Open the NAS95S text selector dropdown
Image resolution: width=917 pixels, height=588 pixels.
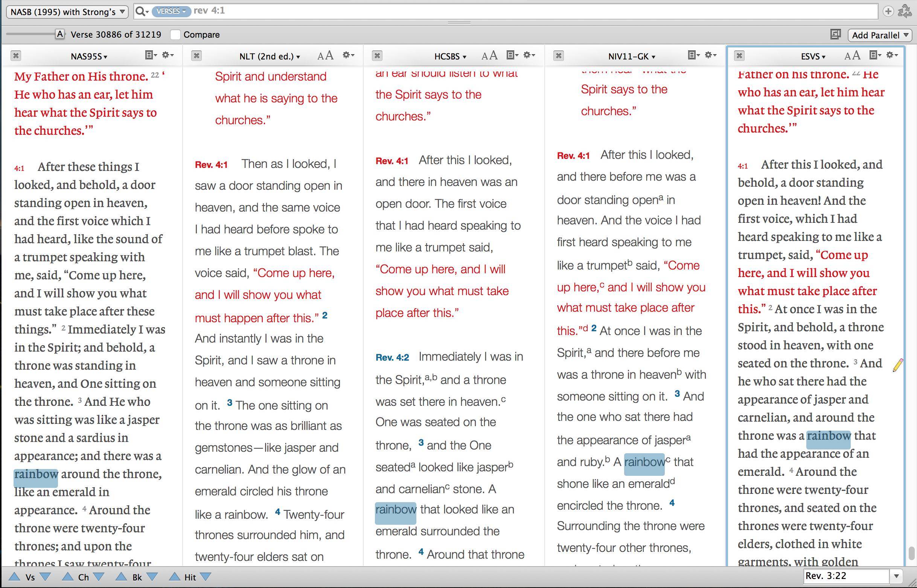coord(89,56)
